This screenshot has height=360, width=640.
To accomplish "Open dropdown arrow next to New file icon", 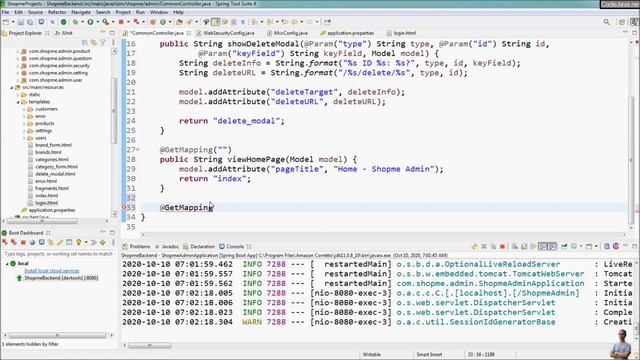I will 13,22.
